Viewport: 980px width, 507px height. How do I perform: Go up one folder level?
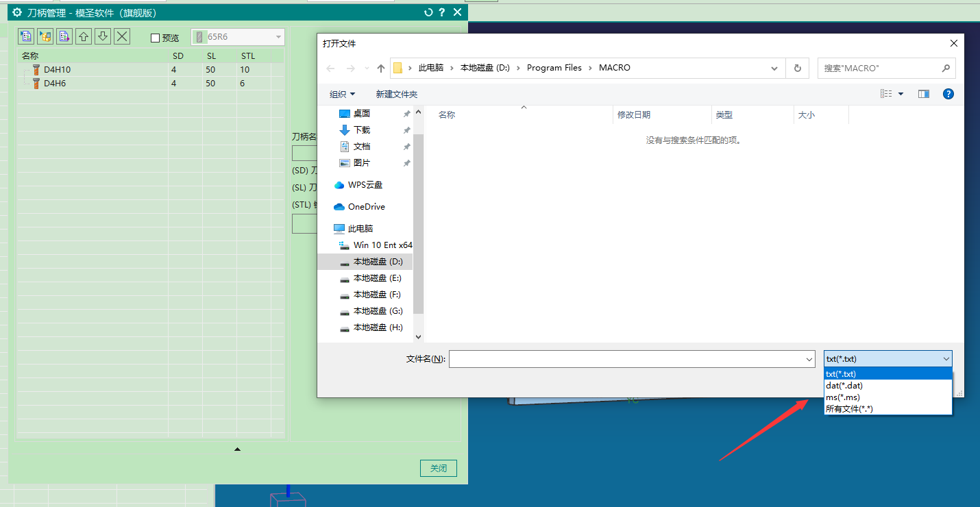381,68
